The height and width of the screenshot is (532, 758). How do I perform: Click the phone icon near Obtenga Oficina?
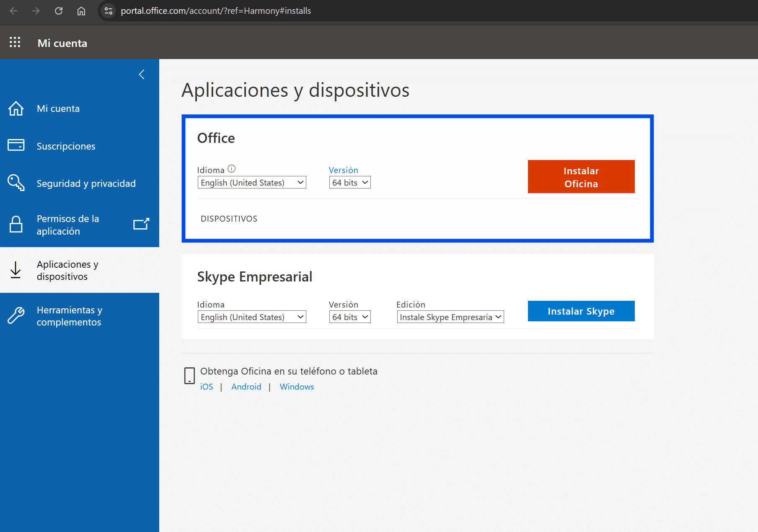coord(189,375)
